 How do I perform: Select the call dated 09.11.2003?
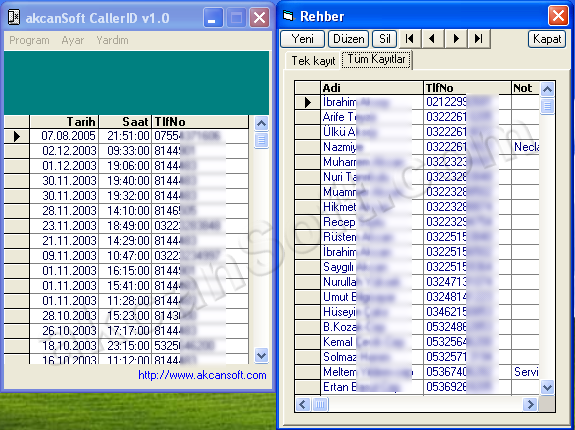pyautogui.click(x=126, y=256)
